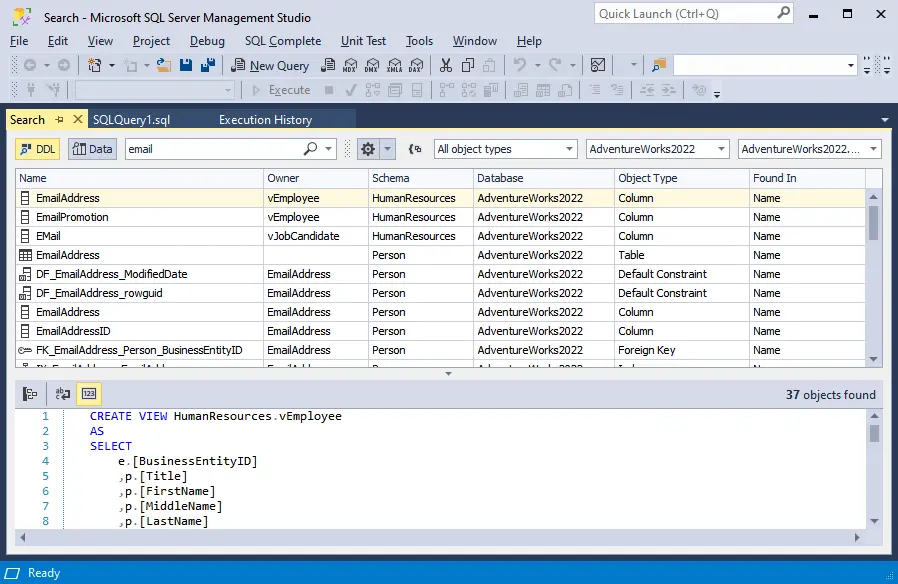Click the Find in Object Explorer tree icon
Screen dimensions: 898x584
coord(30,394)
